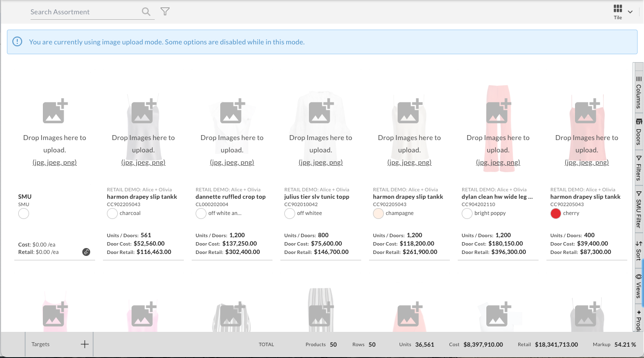Click total Cost $8,397,910.00 in footer
Screen dimensions: 644x358
point(483,345)
